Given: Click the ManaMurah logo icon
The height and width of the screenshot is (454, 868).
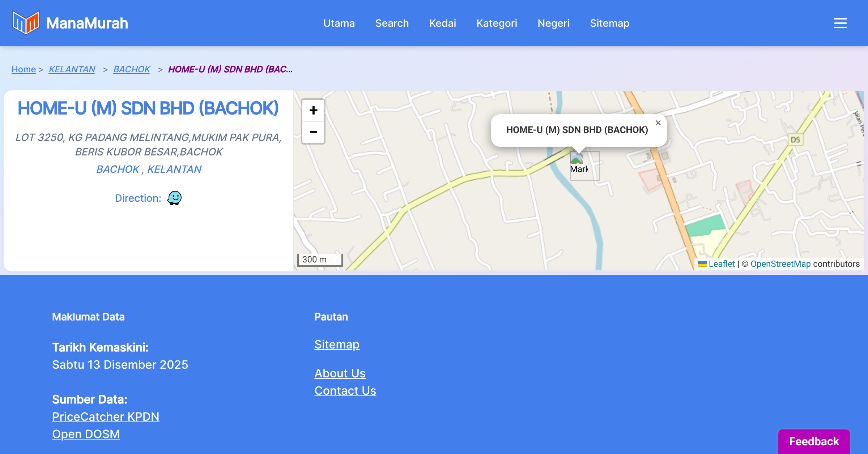Looking at the screenshot, I should click(x=26, y=23).
